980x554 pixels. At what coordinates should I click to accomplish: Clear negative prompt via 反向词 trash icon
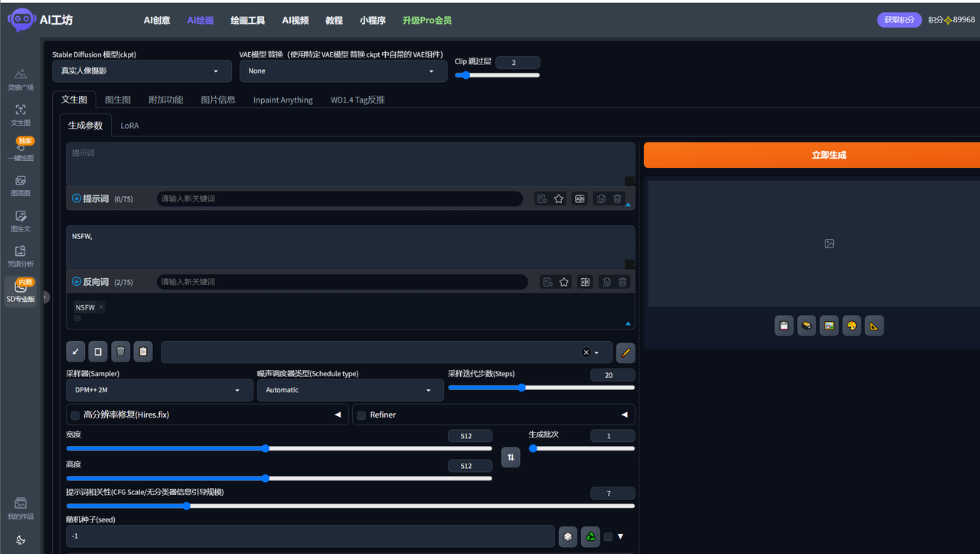coord(622,282)
